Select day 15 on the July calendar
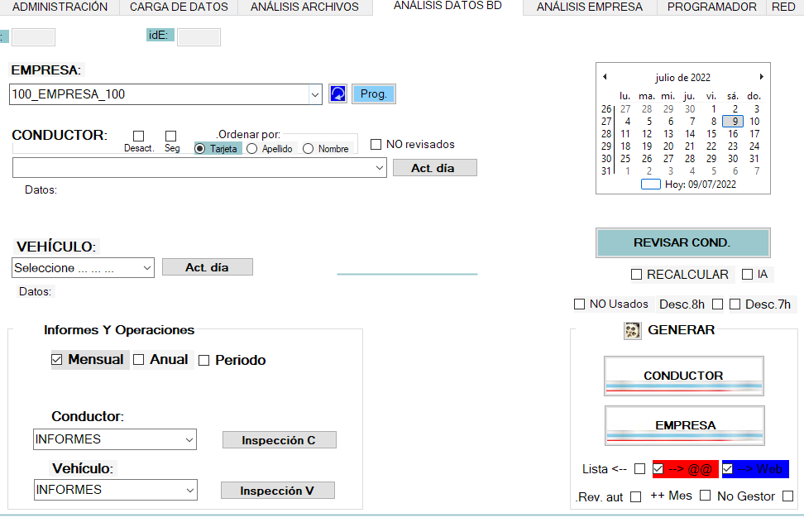This screenshot has height=532, width=804. pos(712,133)
